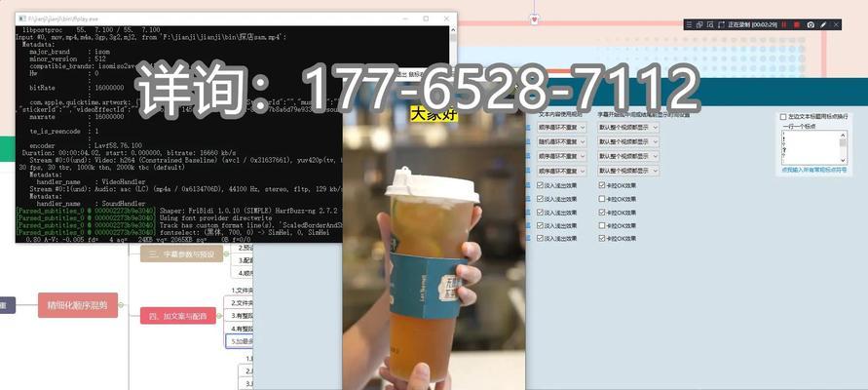Viewport: 868px width, 390px height.
Task: Click the punctuation box scroll-up arrow
Action: click(x=843, y=135)
